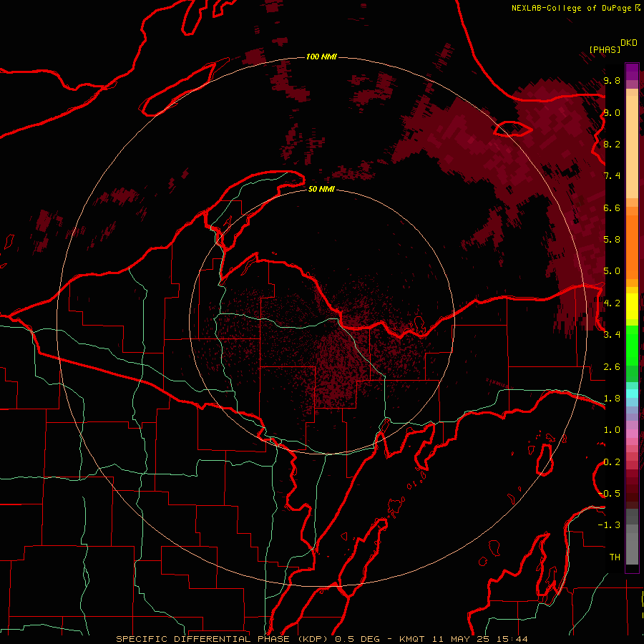Click the purple swatch atop the color bar

click(632, 72)
